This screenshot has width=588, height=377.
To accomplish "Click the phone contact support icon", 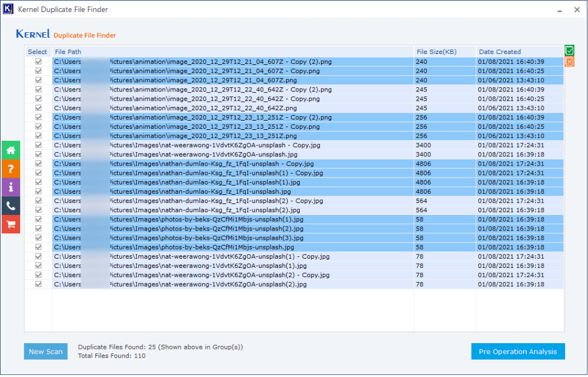I will click(x=11, y=205).
